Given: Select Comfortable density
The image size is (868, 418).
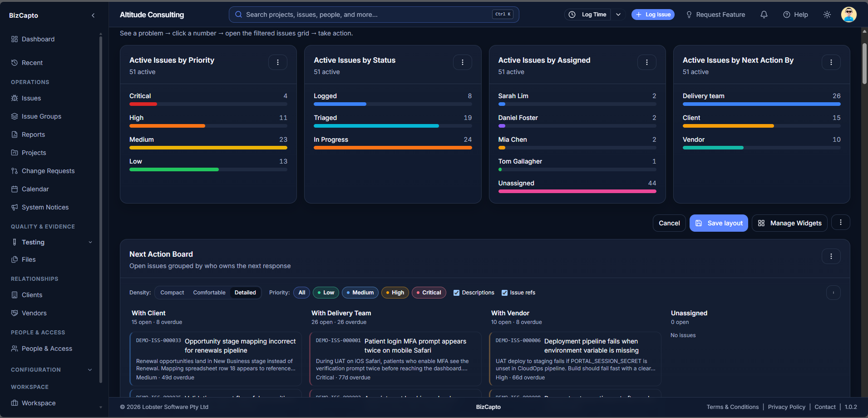Looking at the screenshot, I should [x=209, y=293].
